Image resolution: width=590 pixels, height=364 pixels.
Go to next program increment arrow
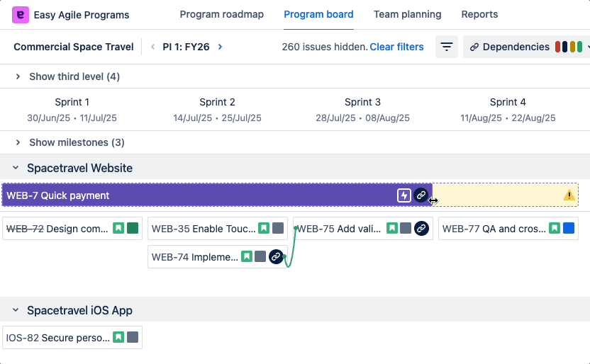(x=220, y=47)
